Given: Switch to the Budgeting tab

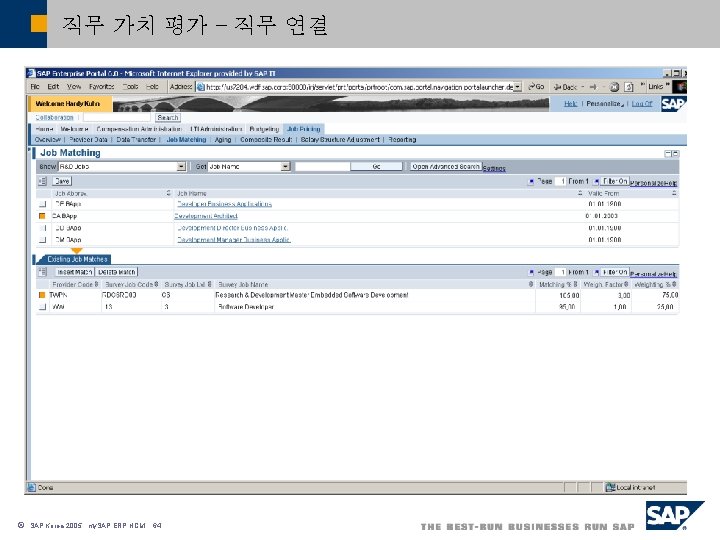Looking at the screenshot, I should tap(264, 129).
